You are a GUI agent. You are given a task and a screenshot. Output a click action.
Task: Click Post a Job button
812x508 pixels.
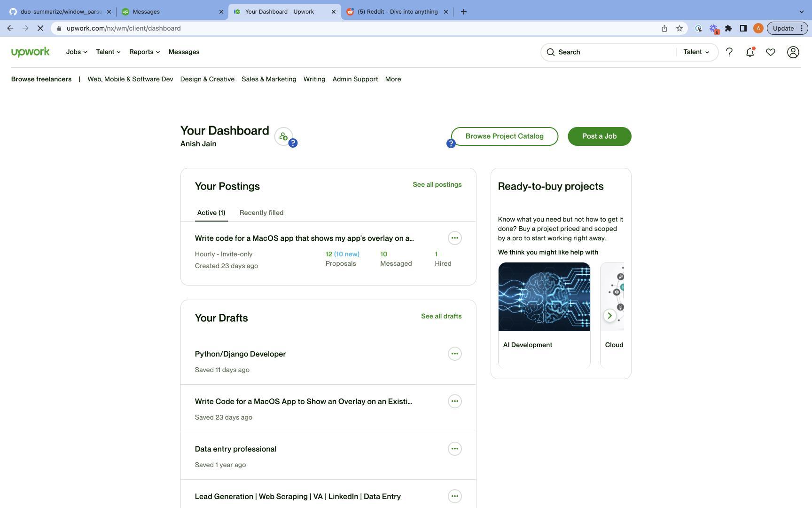click(x=600, y=136)
